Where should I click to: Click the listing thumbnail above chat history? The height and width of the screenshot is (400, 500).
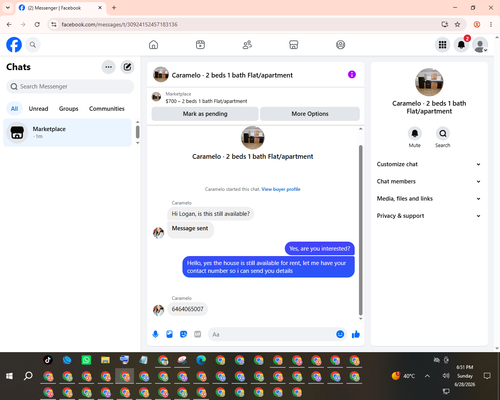click(253, 138)
